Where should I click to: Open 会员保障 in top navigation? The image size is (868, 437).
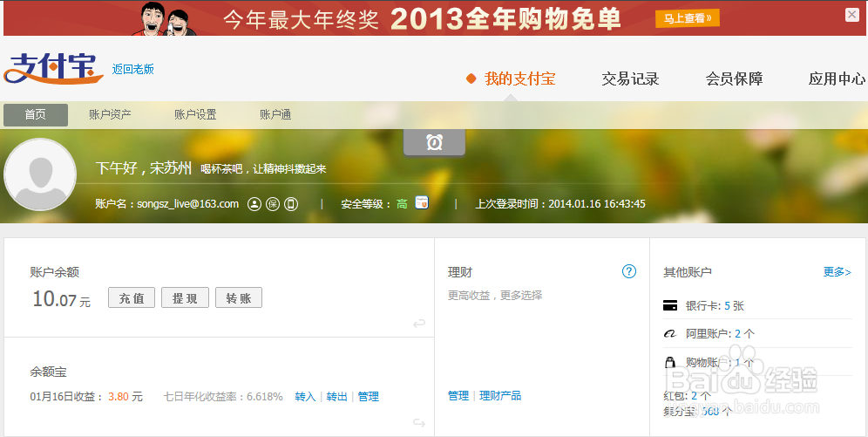tap(734, 79)
